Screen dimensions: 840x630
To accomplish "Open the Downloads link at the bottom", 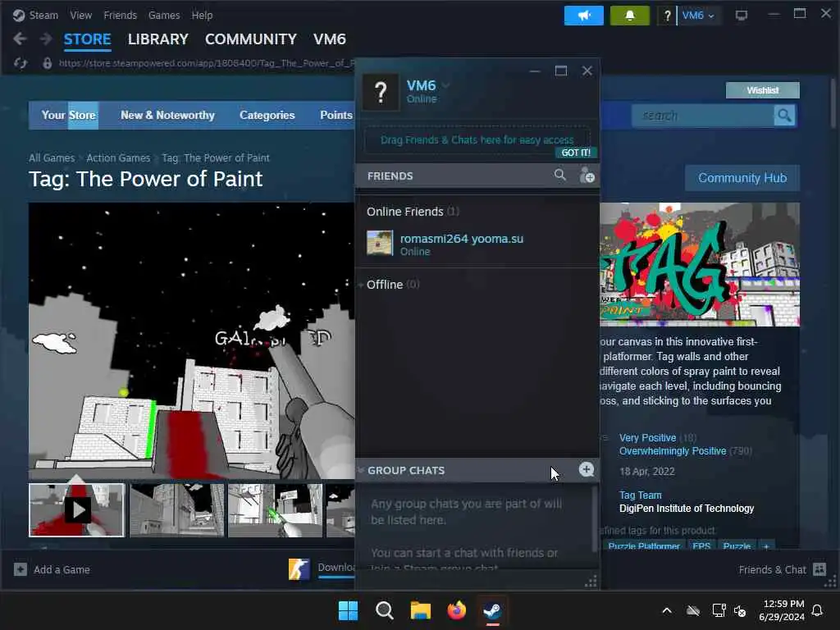I will (336, 568).
